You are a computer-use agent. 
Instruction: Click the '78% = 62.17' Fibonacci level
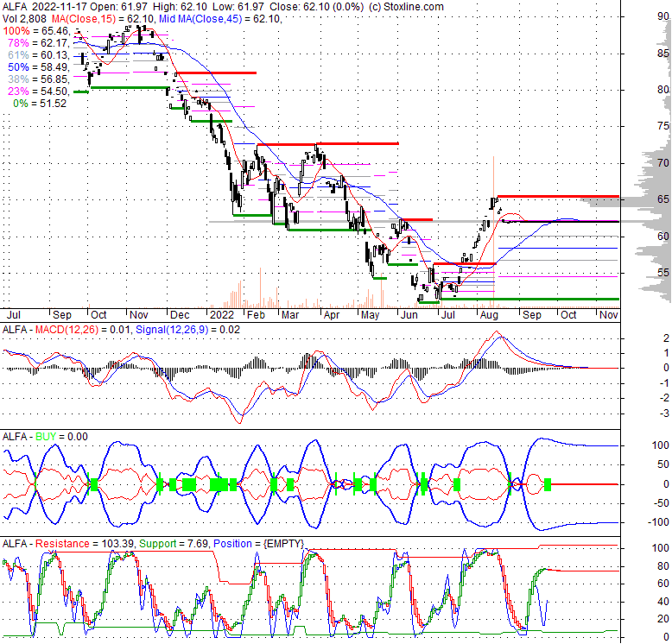tap(39, 43)
